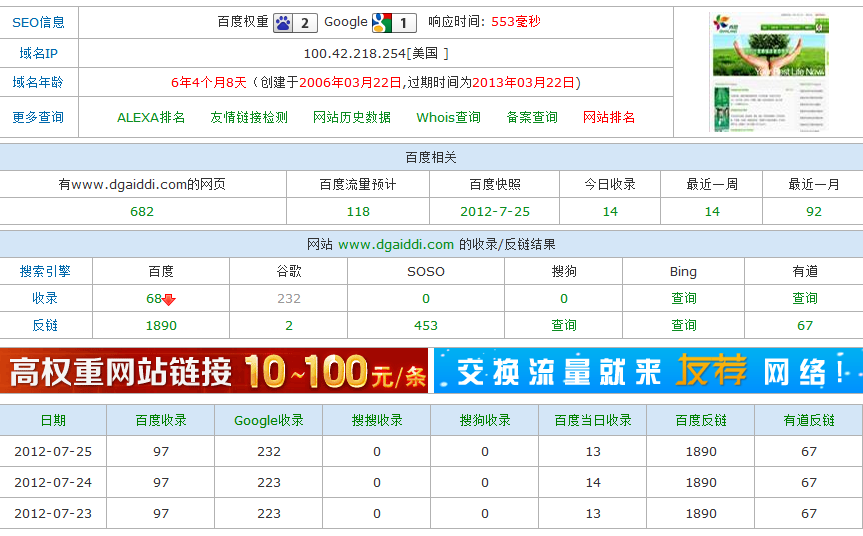Click the Google PR rank icon
Image resolution: width=863 pixels, height=536 pixels.
pos(381,23)
